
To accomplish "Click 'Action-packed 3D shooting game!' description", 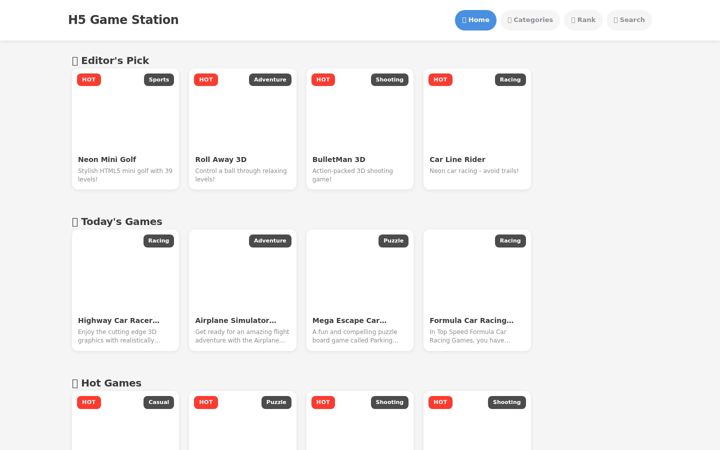I will [353, 175].
